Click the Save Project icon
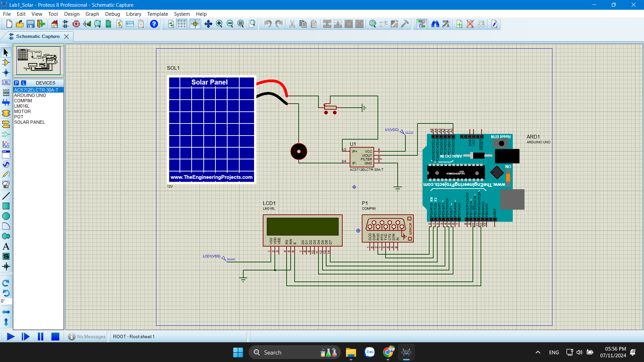Screen dimensions: 644x362 31,24
